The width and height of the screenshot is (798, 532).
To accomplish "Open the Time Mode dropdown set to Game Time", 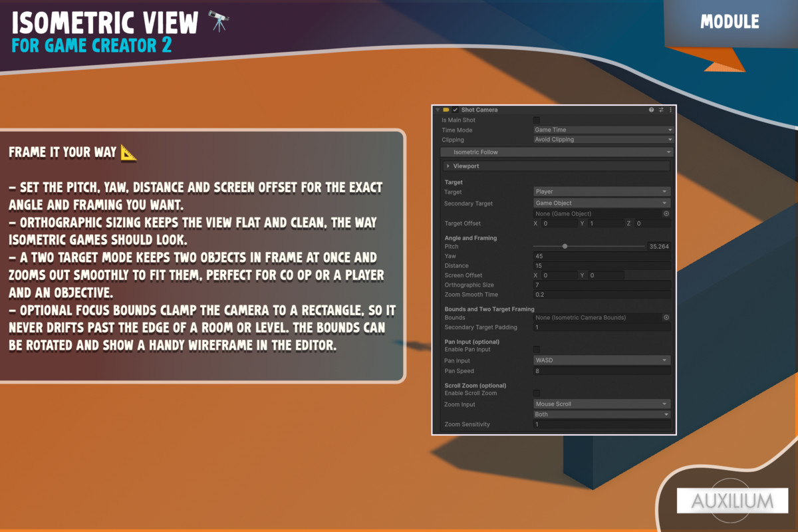I will pos(603,130).
